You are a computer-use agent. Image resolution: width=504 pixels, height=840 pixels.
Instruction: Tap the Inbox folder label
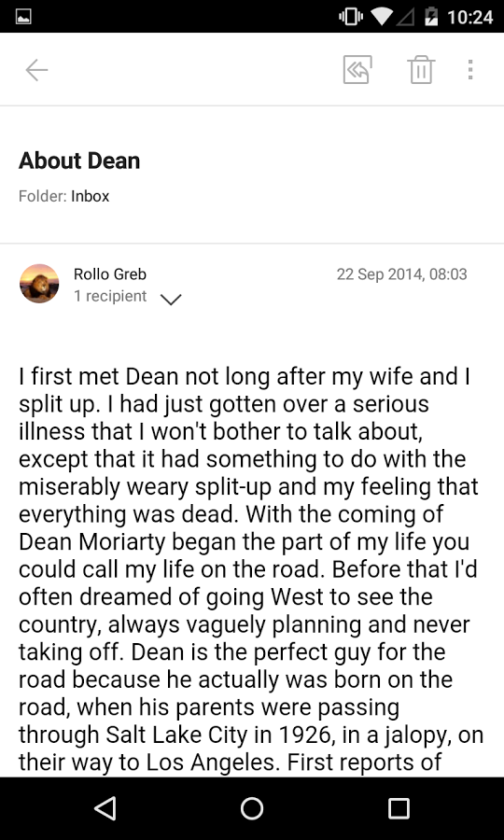coord(90,196)
